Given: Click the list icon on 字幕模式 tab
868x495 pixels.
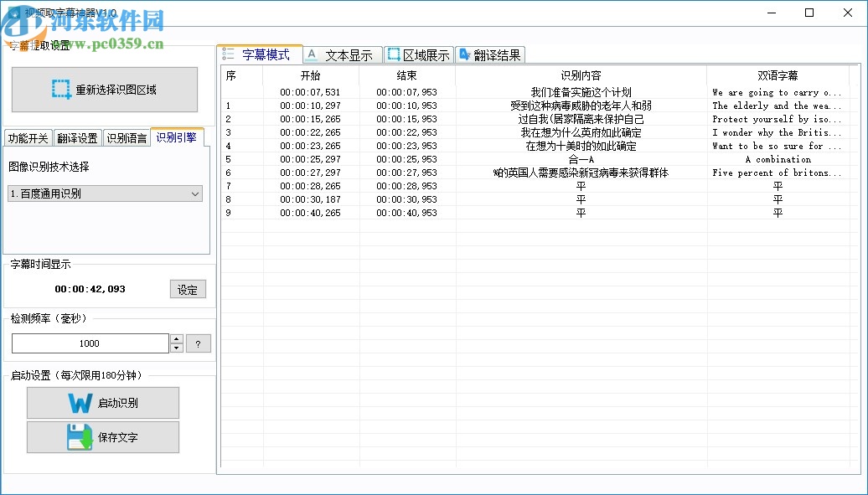Looking at the screenshot, I should [228, 54].
